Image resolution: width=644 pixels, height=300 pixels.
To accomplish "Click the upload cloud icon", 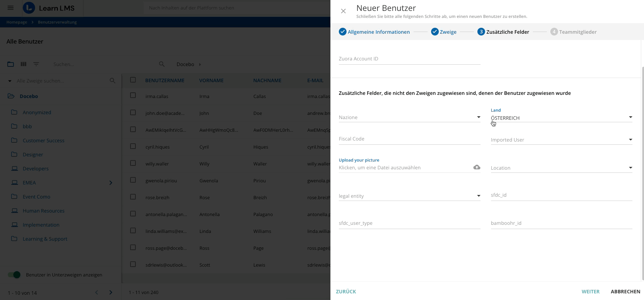I will (x=477, y=167).
